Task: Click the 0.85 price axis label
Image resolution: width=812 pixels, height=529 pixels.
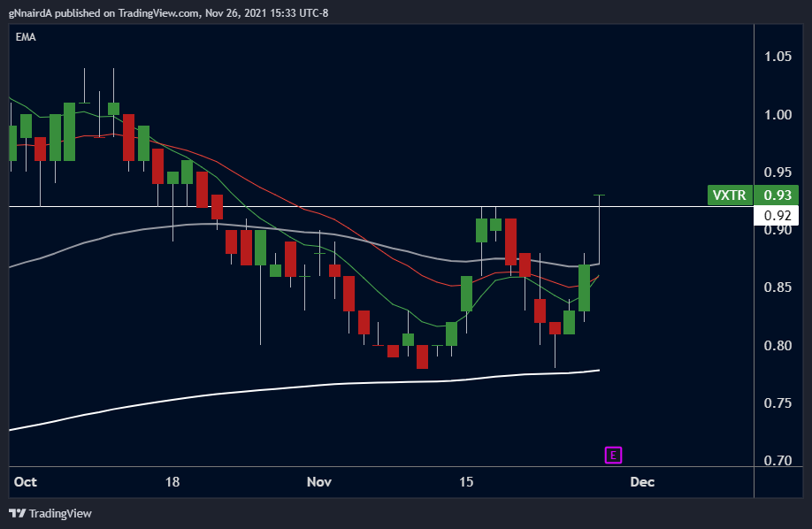Action: (778, 287)
